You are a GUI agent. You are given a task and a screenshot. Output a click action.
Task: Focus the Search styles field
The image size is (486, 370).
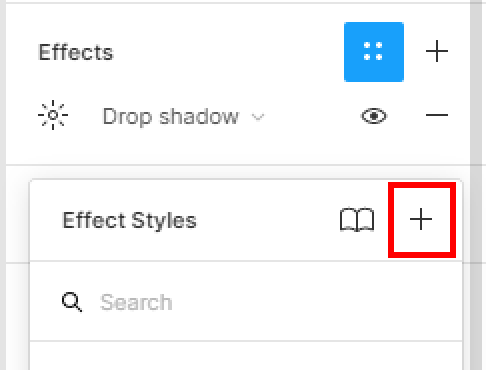tap(246, 302)
